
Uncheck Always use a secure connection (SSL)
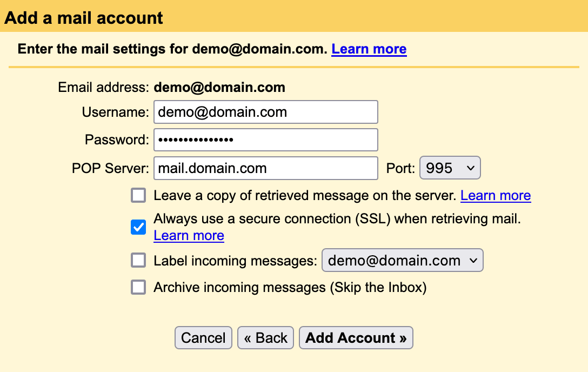point(138,227)
